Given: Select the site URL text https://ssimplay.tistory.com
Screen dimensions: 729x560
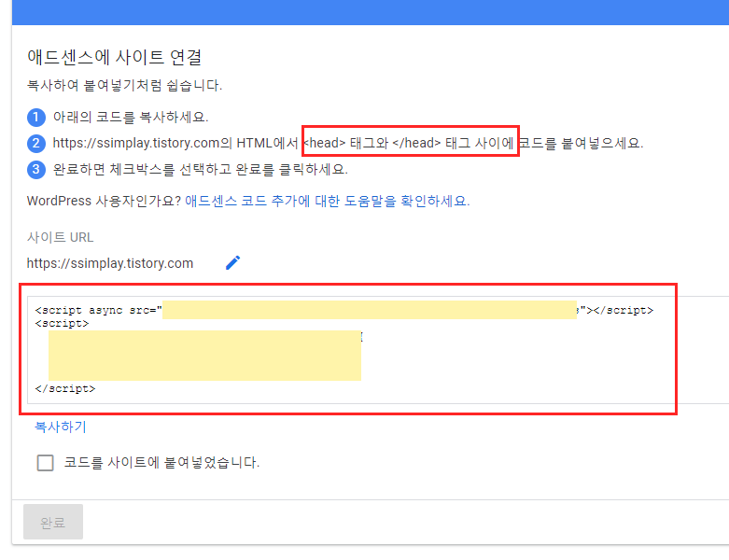Looking at the screenshot, I should tap(110, 263).
